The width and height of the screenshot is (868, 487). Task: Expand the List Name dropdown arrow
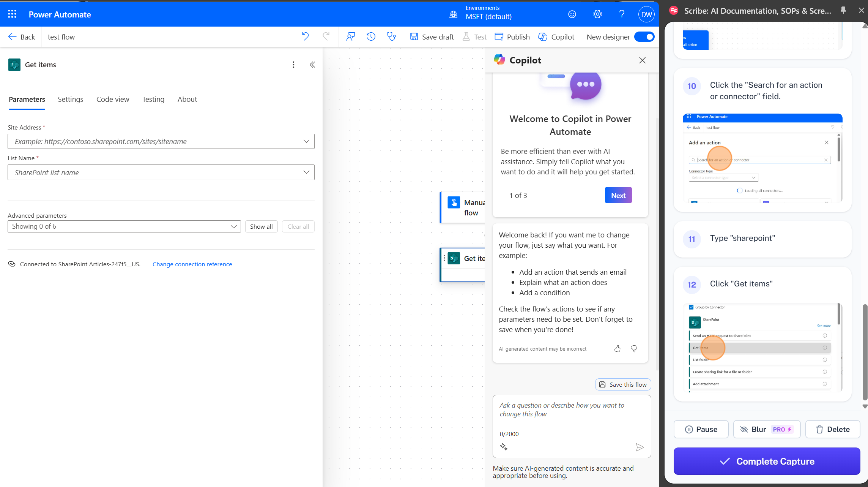(306, 172)
